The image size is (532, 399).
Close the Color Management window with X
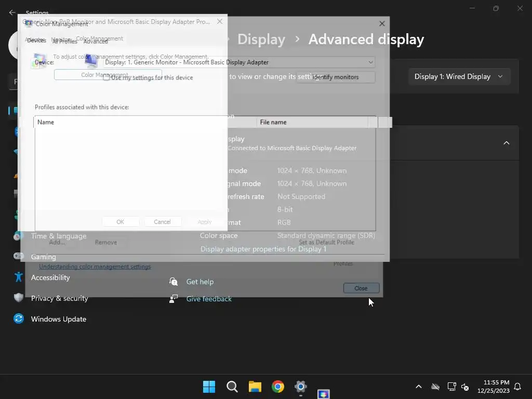coord(382,23)
